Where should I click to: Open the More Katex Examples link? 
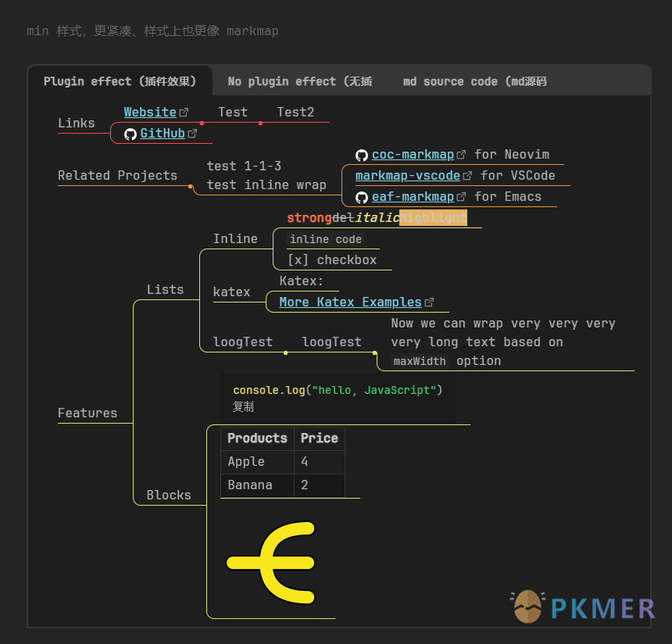click(x=351, y=302)
